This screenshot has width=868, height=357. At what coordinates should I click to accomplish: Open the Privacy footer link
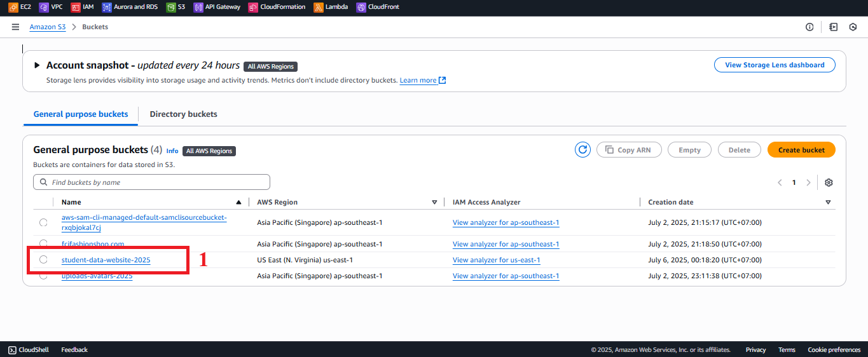(x=755, y=349)
